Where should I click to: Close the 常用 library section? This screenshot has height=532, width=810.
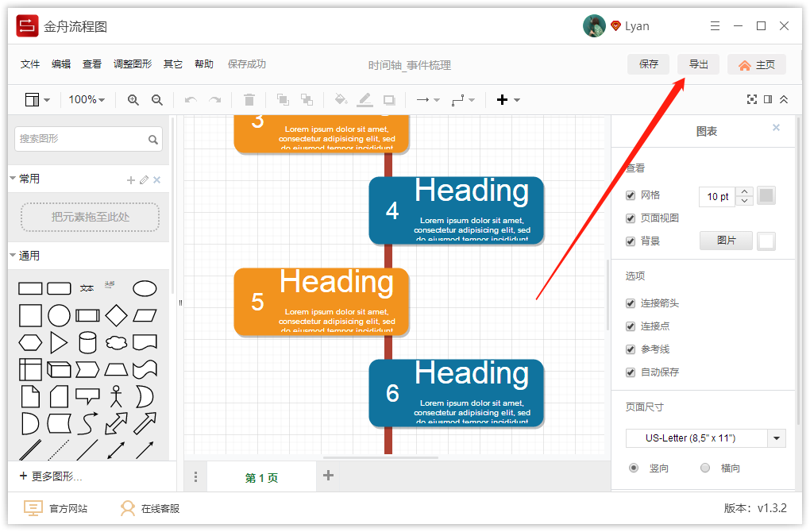click(157, 179)
